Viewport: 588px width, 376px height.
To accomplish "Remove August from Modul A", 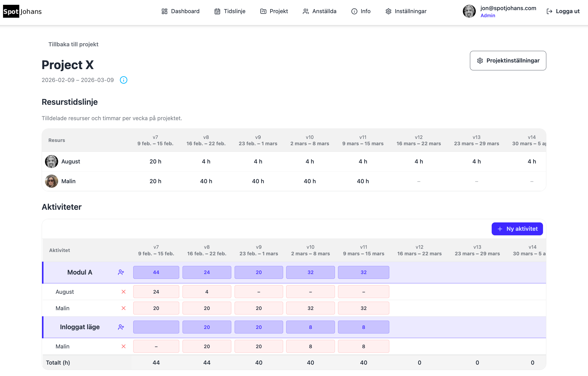I will click(123, 292).
